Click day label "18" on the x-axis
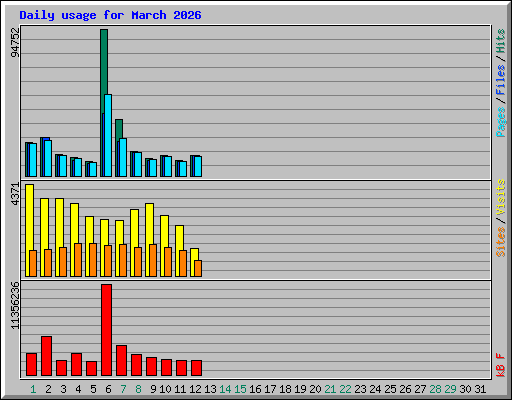 tap(285, 389)
